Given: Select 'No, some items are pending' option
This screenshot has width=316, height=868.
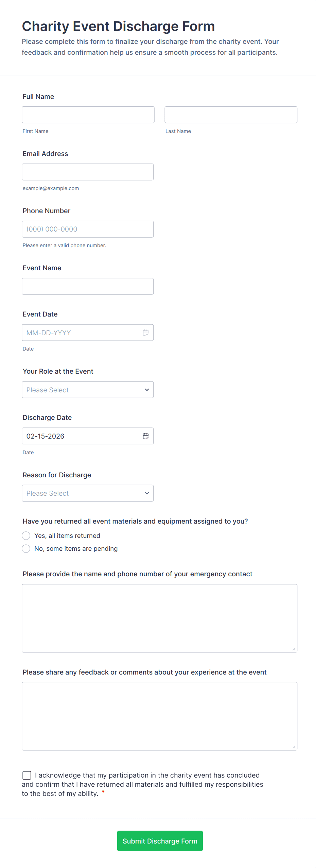Looking at the screenshot, I should point(26,548).
